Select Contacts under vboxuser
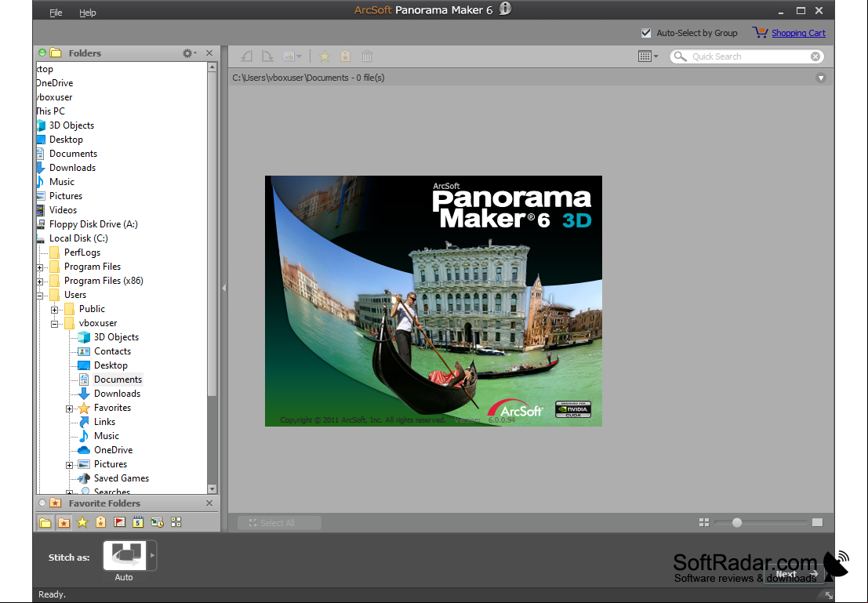Image resolution: width=868 pixels, height=603 pixels. (x=112, y=351)
